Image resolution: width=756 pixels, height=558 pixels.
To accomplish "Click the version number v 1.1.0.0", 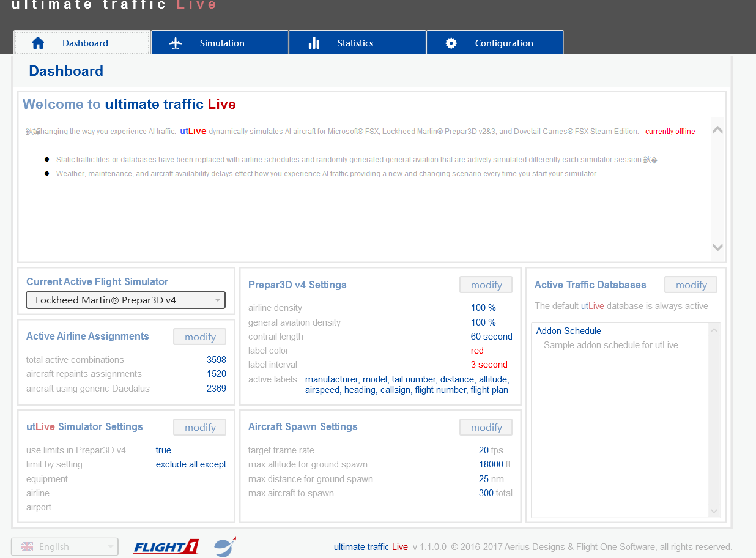I will 430,547.
